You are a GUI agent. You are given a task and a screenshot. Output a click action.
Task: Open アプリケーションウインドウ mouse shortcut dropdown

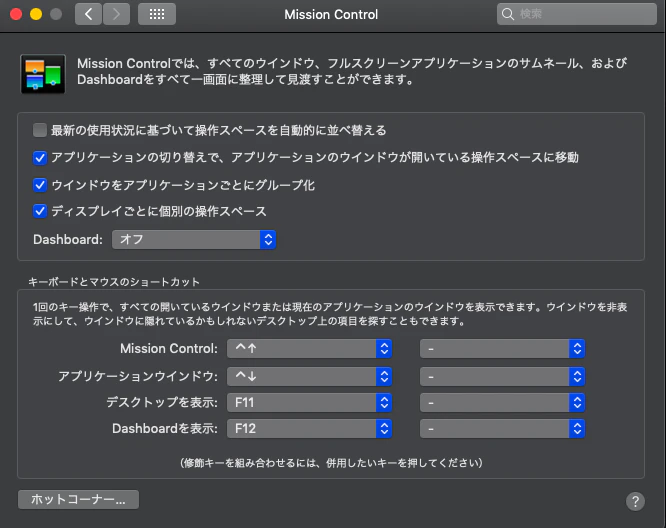tap(502, 376)
